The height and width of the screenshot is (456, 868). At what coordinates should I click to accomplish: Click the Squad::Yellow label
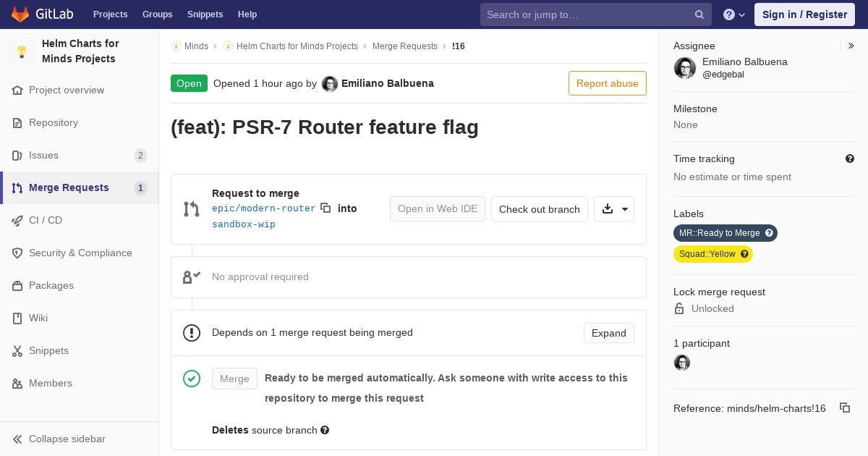[707, 254]
